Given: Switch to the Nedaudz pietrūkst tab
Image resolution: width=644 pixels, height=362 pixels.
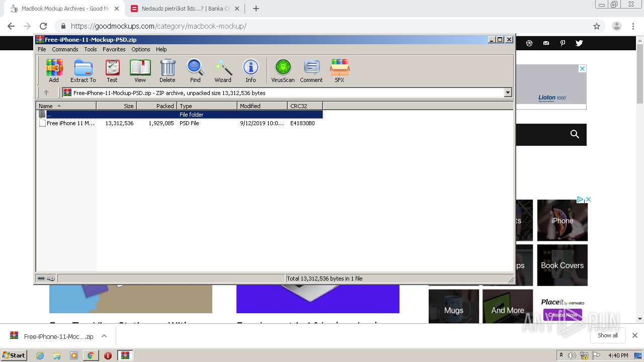Looking at the screenshot, I should tap(185, 9).
